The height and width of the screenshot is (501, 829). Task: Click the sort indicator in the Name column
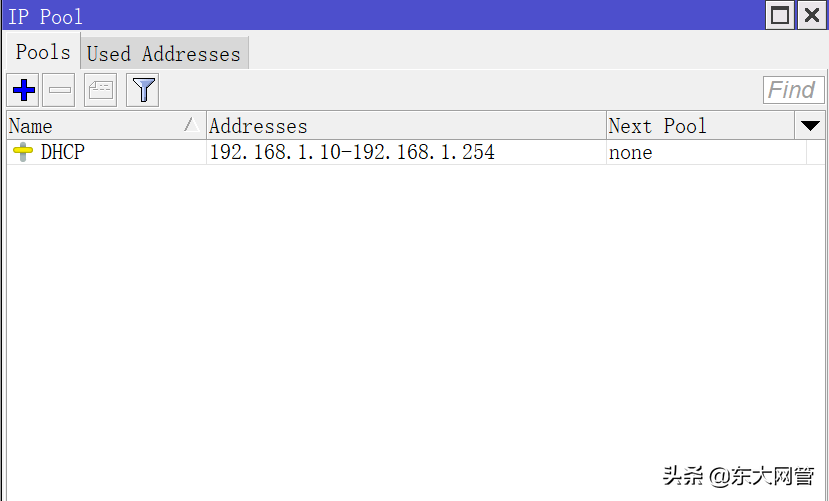[189, 125]
